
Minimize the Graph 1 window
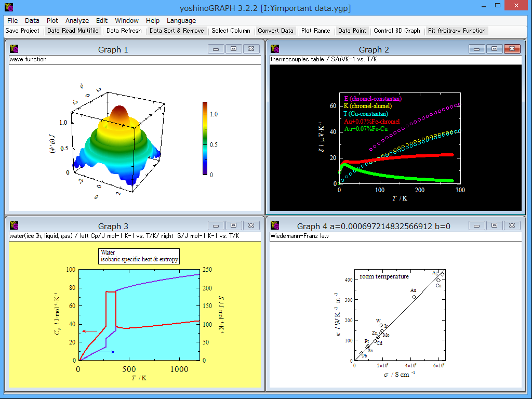[x=216, y=49]
